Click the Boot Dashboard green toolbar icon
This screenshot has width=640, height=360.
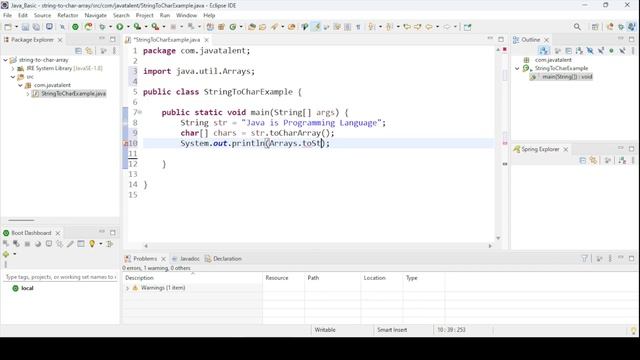tap(76, 27)
